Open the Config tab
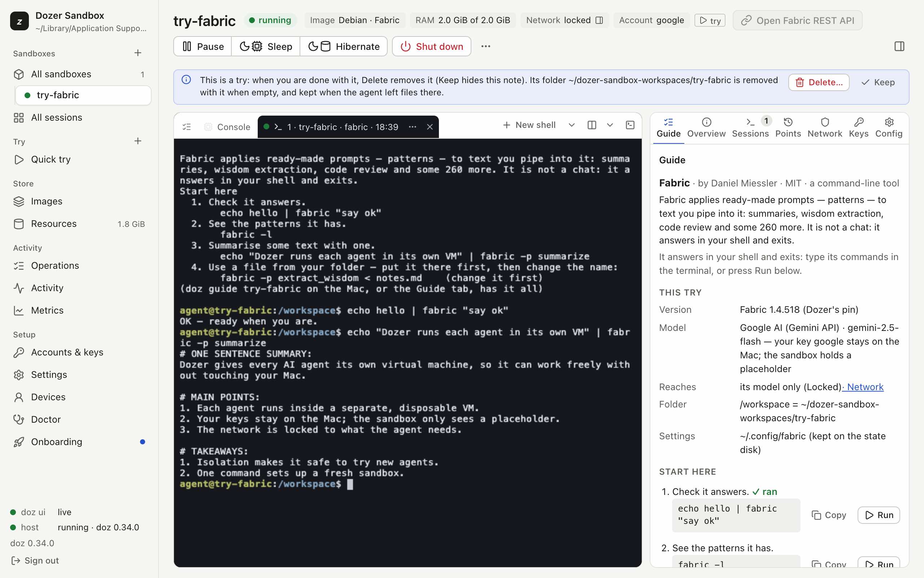924x578 pixels. pyautogui.click(x=889, y=127)
